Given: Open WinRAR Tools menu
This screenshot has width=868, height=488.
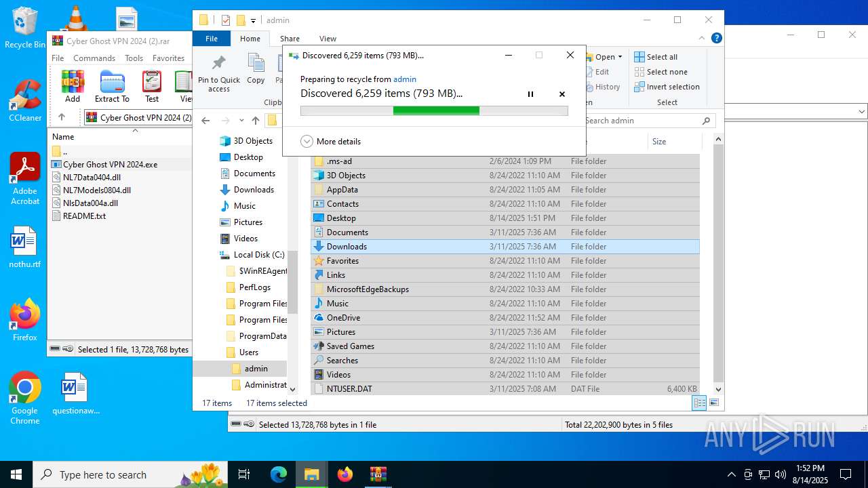Looking at the screenshot, I should (x=134, y=58).
